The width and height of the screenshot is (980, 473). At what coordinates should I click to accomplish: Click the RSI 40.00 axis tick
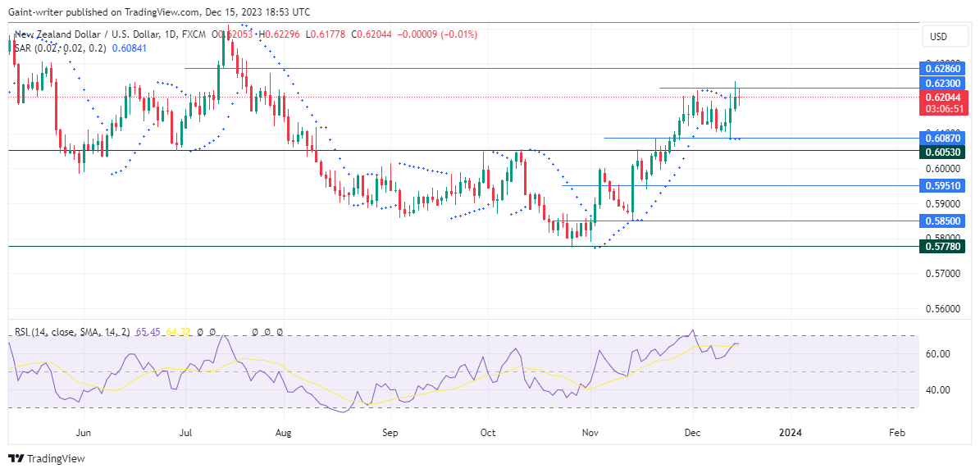[938, 390]
